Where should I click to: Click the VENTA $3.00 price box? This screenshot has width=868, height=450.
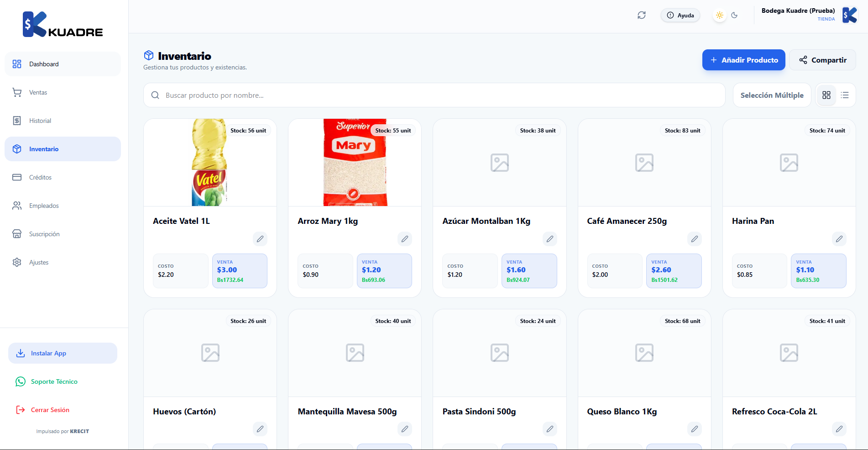tap(240, 271)
